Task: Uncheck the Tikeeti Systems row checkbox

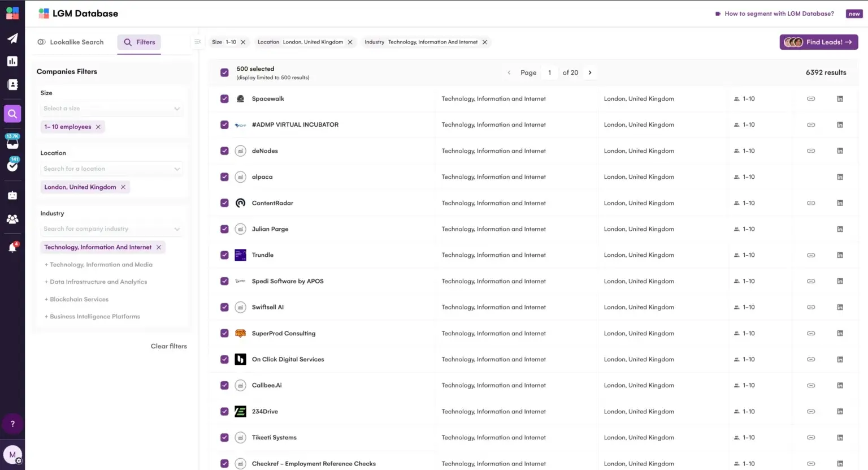Action: coord(224,438)
